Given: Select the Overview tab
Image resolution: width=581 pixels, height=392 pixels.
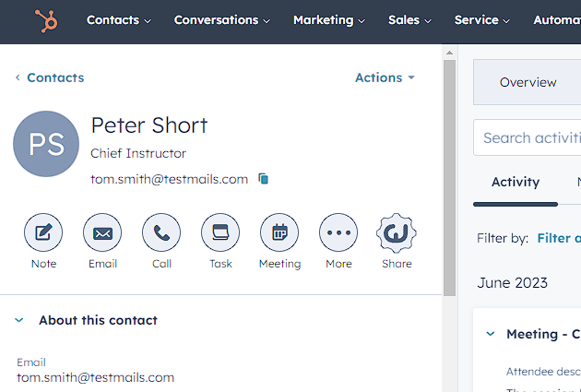Looking at the screenshot, I should 528,82.
